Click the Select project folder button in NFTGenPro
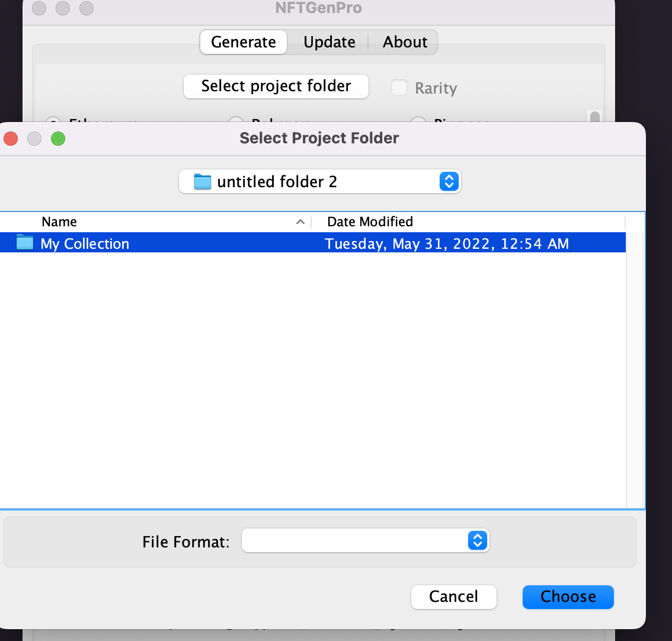The height and width of the screenshot is (641, 672). 276,86
